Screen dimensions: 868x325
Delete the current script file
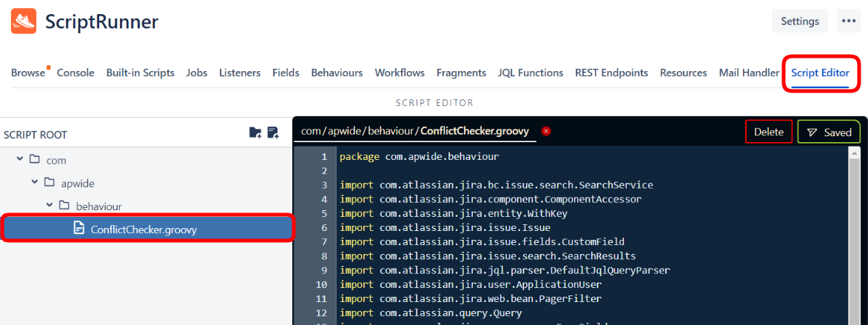tap(768, 132)
